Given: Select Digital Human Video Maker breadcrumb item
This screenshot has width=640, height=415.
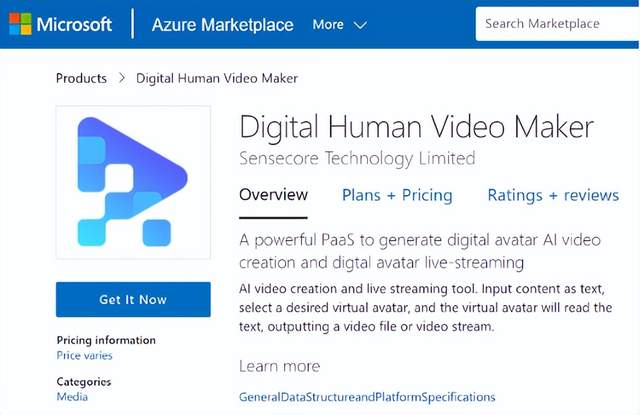Looking at the screenshot, I should pyautogui.click(x=216, y=78).
